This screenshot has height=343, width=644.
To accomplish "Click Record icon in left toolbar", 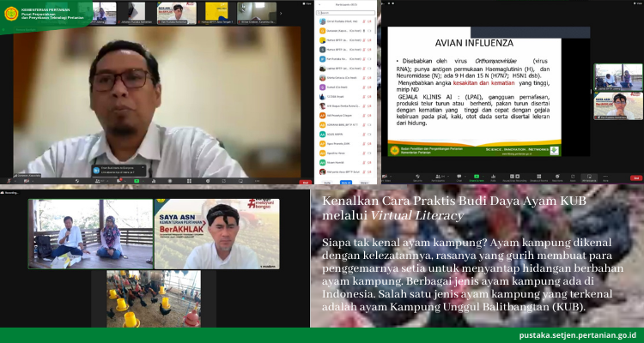I will point(170,181).
